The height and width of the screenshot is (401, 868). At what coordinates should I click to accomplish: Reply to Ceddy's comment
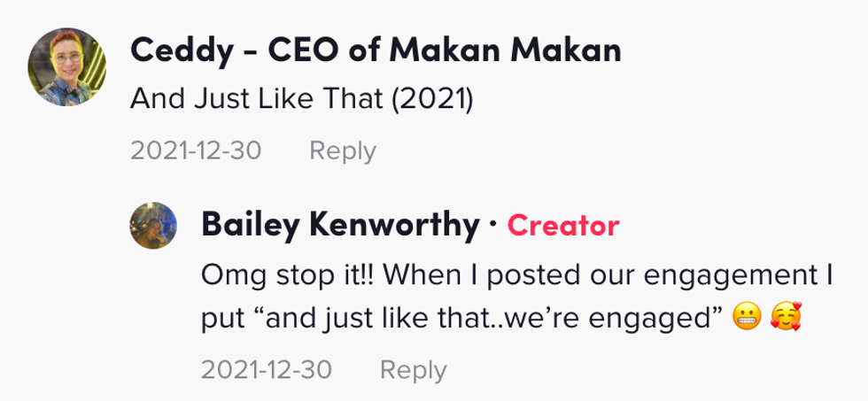click(x=343, y=150)
